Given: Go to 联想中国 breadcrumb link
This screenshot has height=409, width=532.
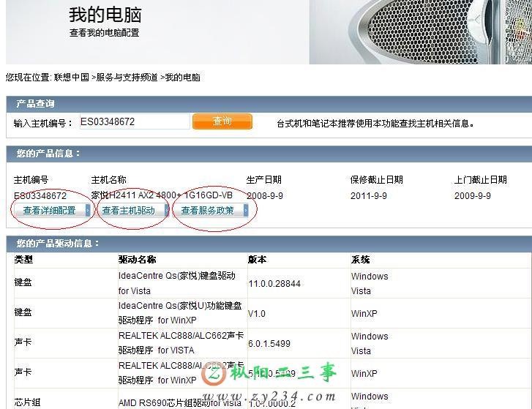Looking at the screenshot, I should coord(72,78).
